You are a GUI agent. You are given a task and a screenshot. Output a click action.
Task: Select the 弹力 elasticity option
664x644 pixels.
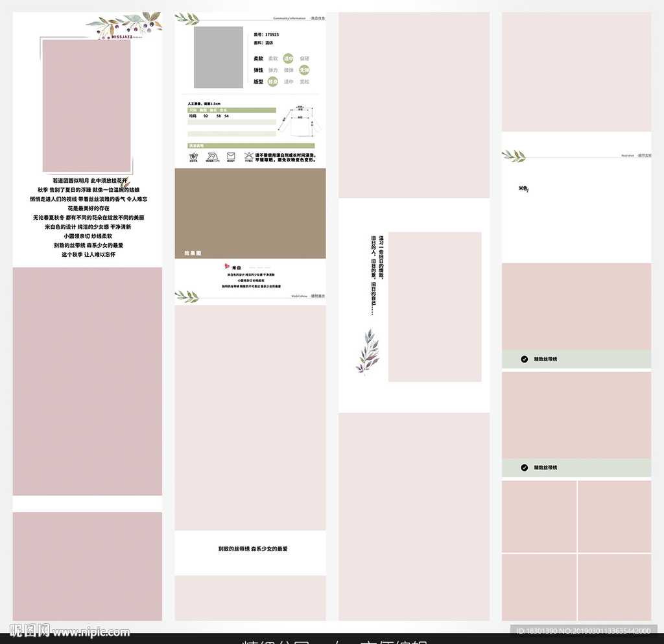[273, 70]
